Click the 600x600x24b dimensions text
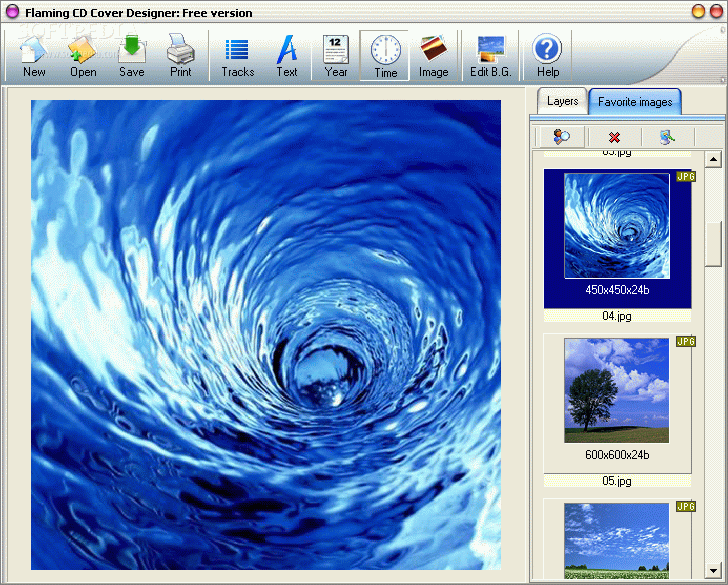 pos(617,455)
